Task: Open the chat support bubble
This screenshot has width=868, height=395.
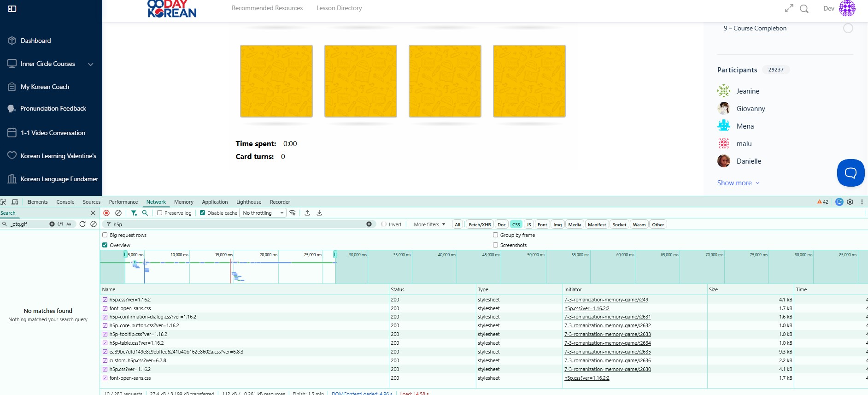Action: tap(850, 173)
